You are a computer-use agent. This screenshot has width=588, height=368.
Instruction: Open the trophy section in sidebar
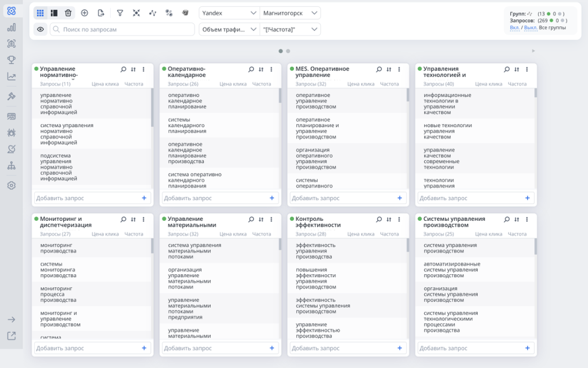(x=11, y=60)
